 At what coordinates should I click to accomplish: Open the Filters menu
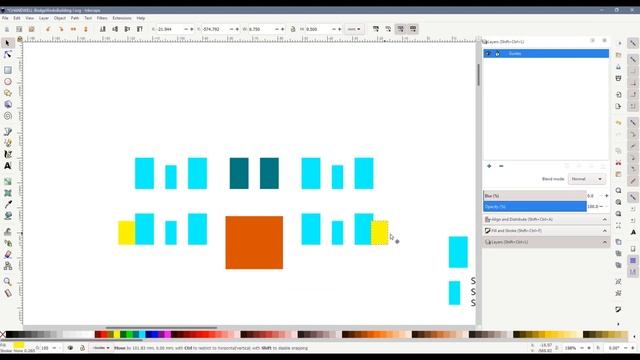102,18
